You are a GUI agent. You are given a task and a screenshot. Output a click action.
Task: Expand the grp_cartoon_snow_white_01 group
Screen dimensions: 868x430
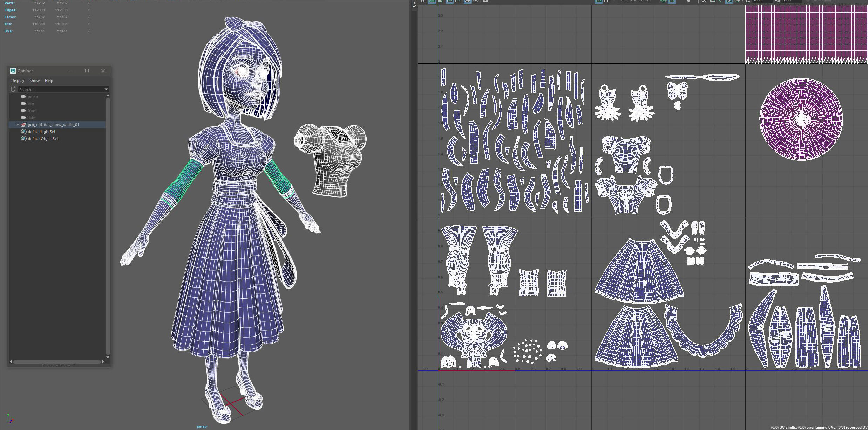pos(18,125)
